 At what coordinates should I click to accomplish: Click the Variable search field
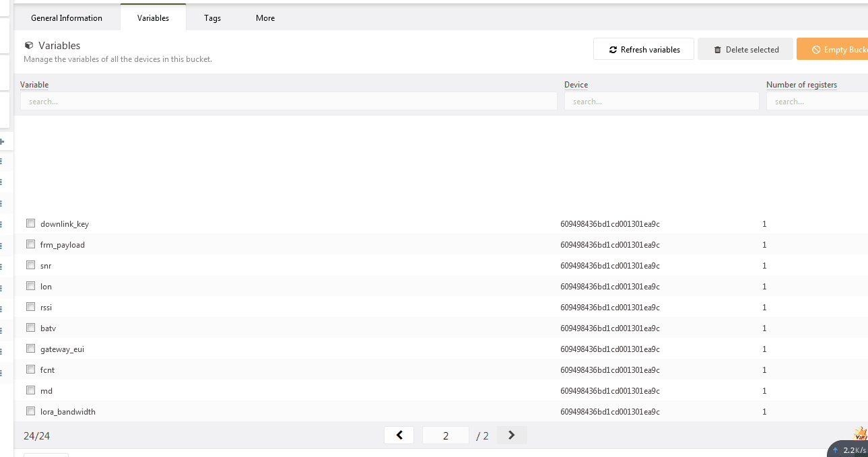[x=288, y=101]
